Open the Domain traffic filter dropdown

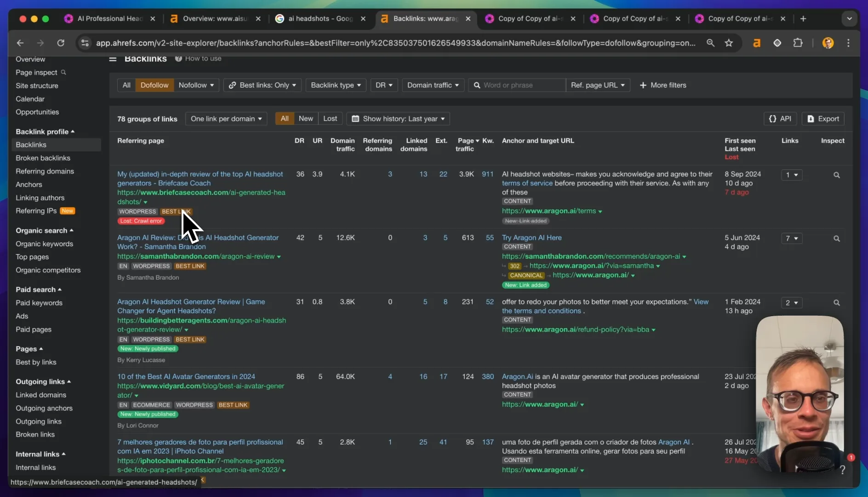(433, 85)
